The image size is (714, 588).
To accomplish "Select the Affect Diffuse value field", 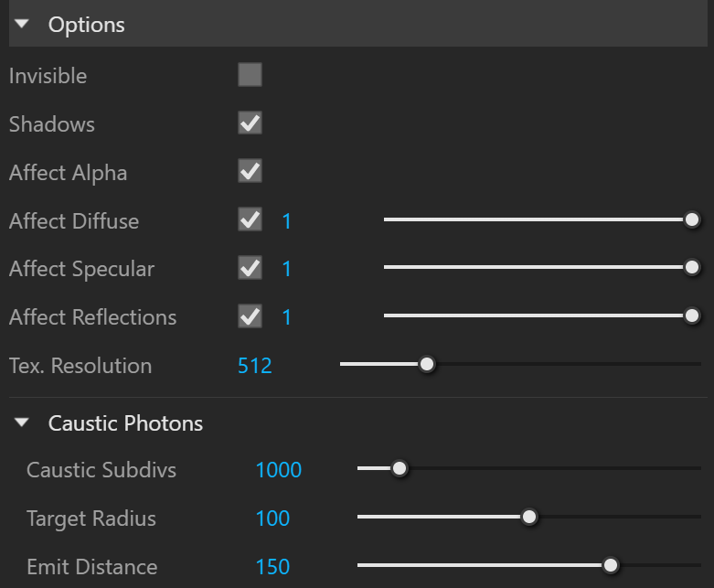I will pos(286,221).
